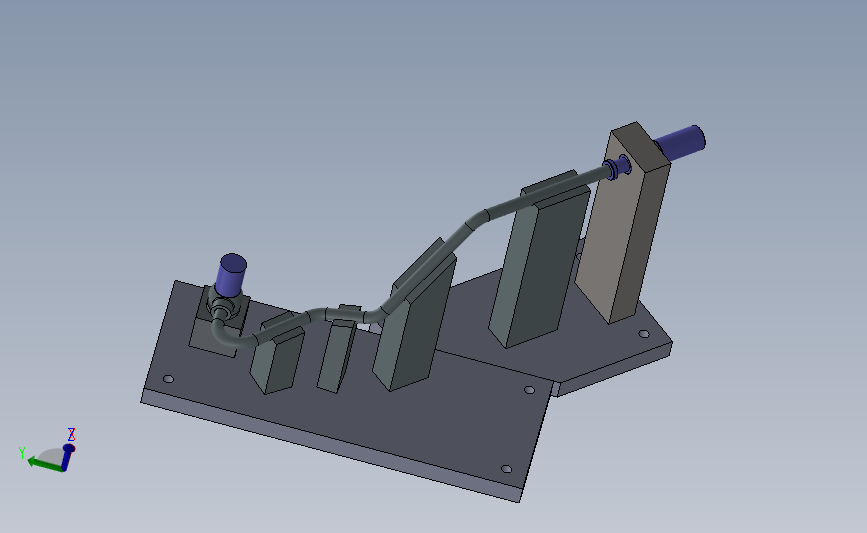Select the mounting hole on the angled plate
Screen dimensions: 867x533
(x=644, y=333)
